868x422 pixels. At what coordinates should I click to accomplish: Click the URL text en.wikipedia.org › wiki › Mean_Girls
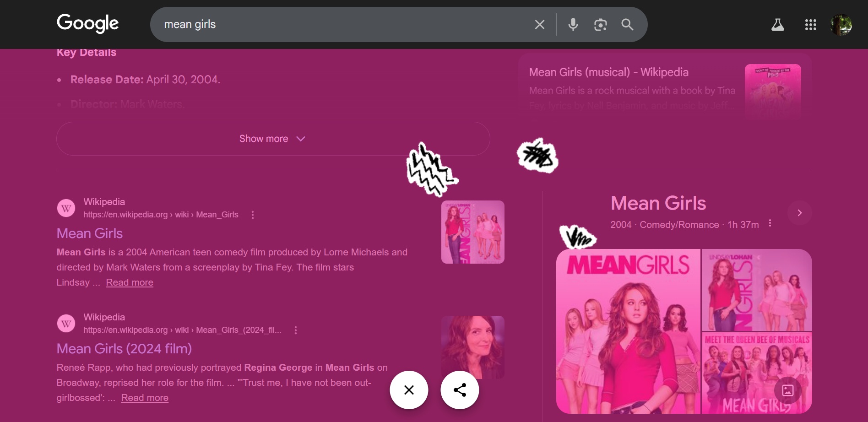161,215
